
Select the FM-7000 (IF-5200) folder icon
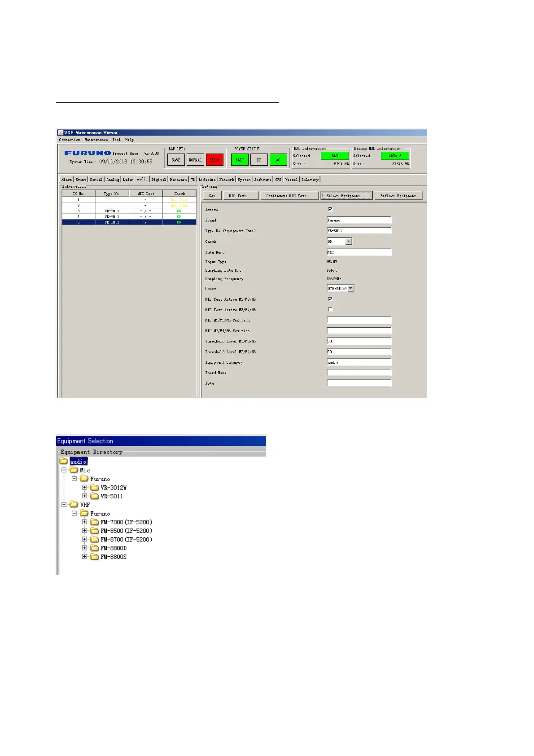click(95, 522)
